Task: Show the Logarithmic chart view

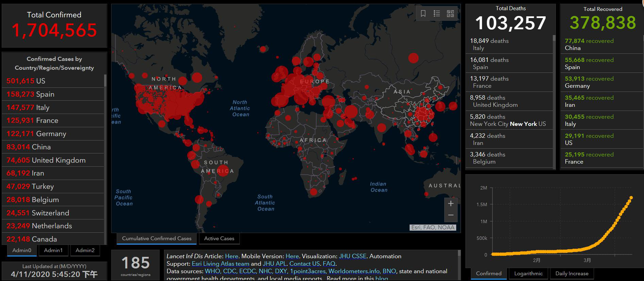Action: (528, 274)
